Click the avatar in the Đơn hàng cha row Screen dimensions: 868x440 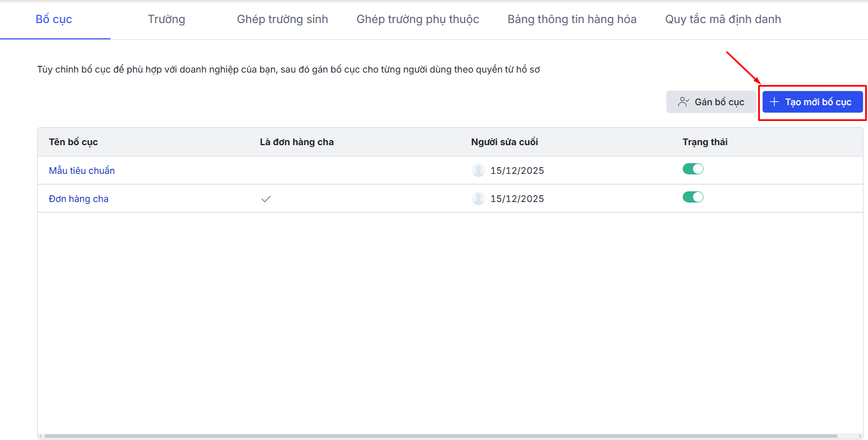pyautogui.click(x=478, y=199)
